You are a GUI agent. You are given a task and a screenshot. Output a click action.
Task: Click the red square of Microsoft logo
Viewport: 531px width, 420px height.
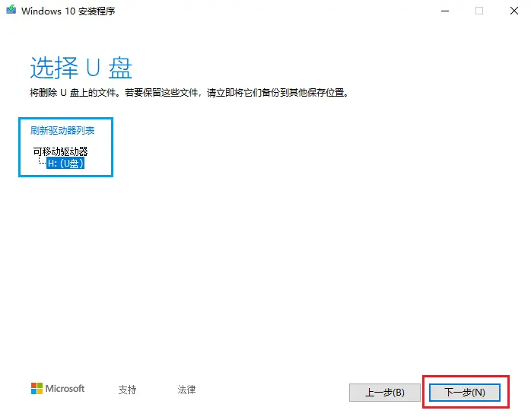coord(33,386)
